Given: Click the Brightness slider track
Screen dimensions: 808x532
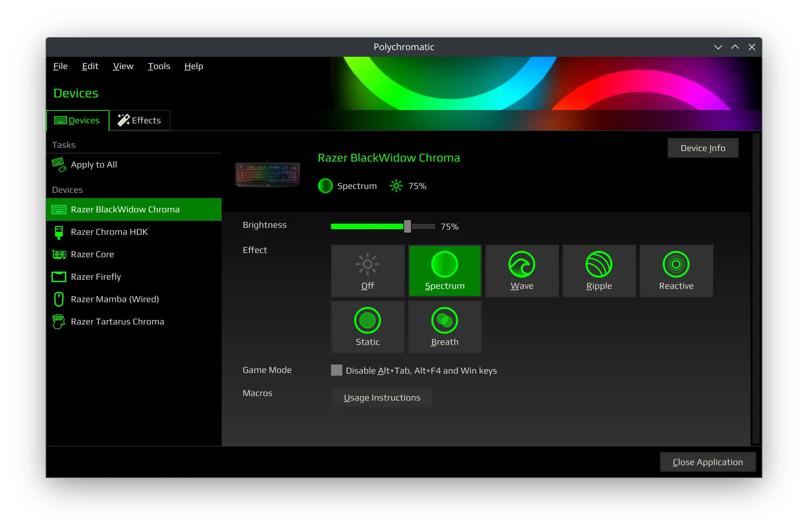Looking at the screenshot, I should pos(383,226).
